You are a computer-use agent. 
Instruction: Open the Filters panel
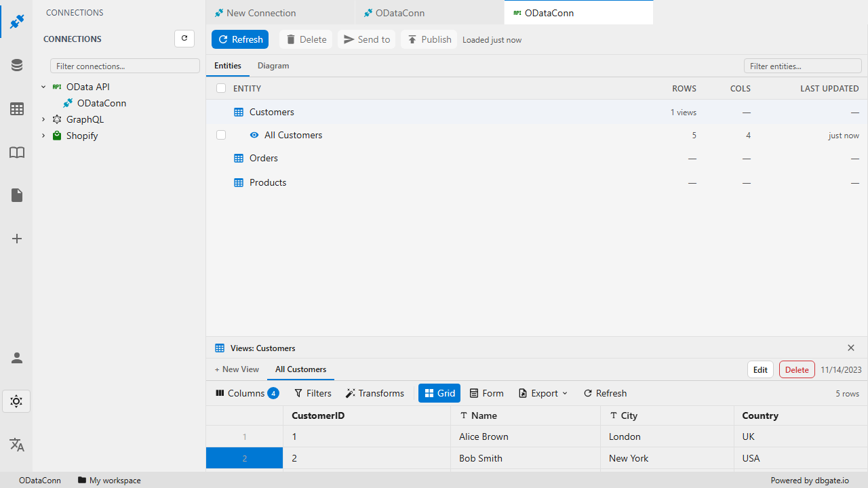pos(313,393)
